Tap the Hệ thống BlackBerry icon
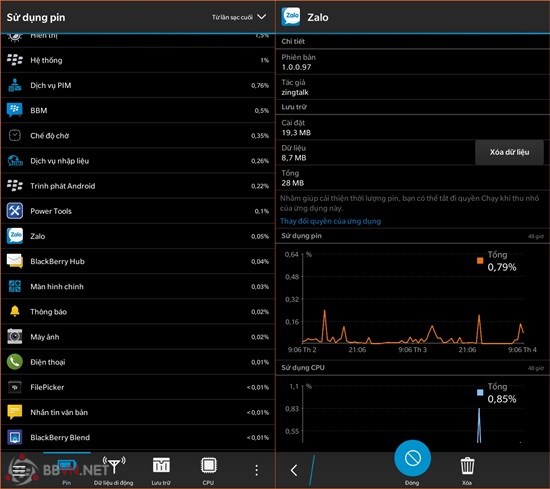This screenshot has height=489, width=550. click(15, 60)
